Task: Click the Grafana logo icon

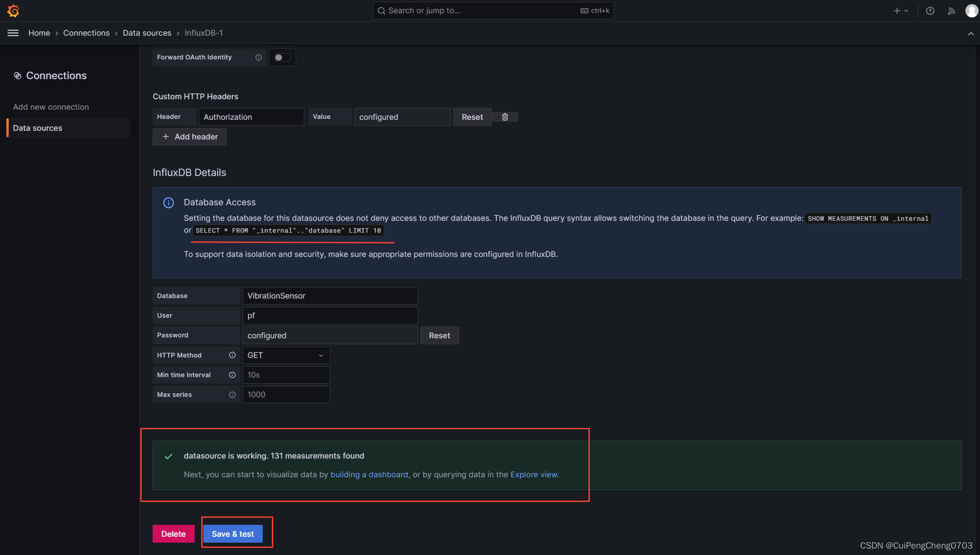Action: 13,11
